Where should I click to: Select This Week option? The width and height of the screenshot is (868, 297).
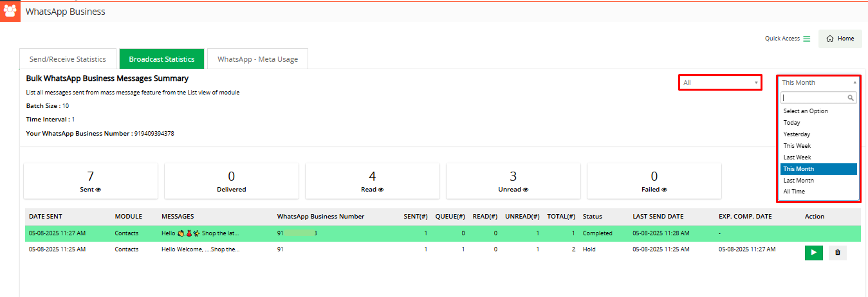point(818,146)
